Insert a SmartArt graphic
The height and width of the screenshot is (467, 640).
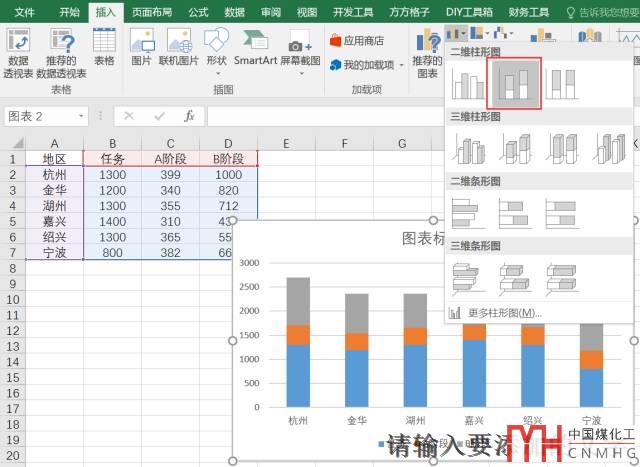[x=255, y=48]
